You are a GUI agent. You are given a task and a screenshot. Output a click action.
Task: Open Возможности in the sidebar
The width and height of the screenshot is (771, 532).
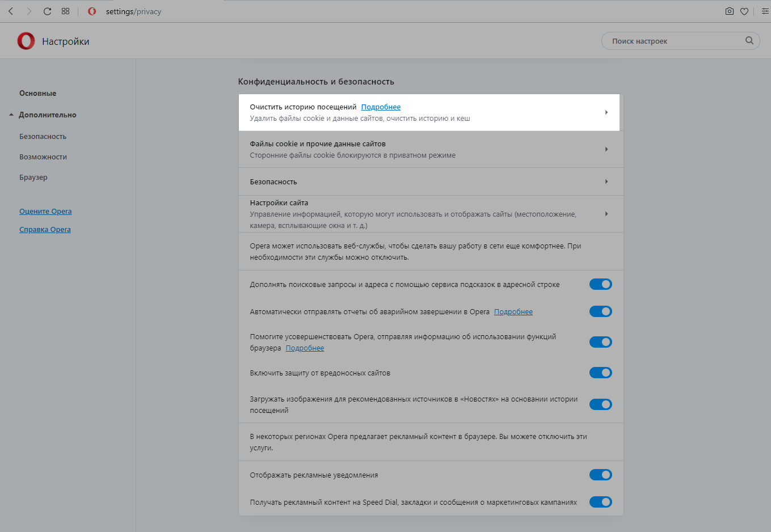coord(43,157)
